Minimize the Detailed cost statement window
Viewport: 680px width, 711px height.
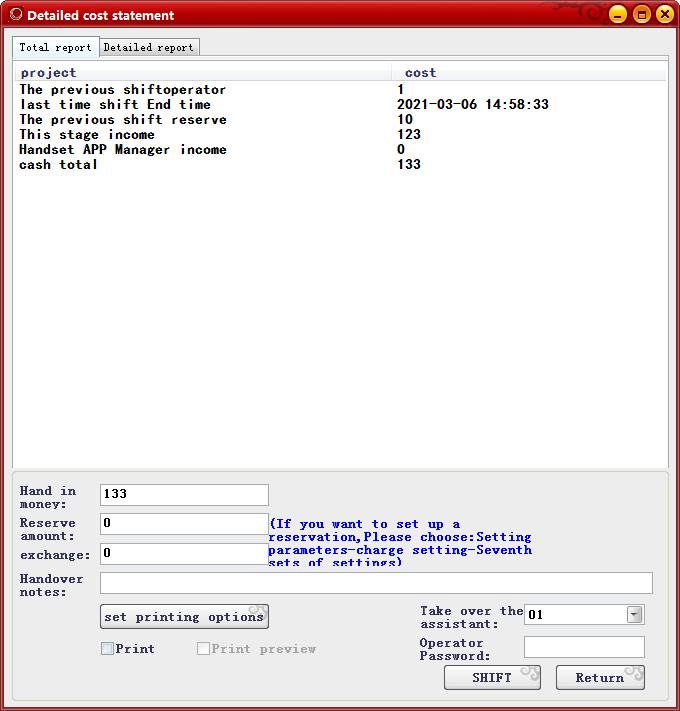pyautogui.click(x=618, y=14)
